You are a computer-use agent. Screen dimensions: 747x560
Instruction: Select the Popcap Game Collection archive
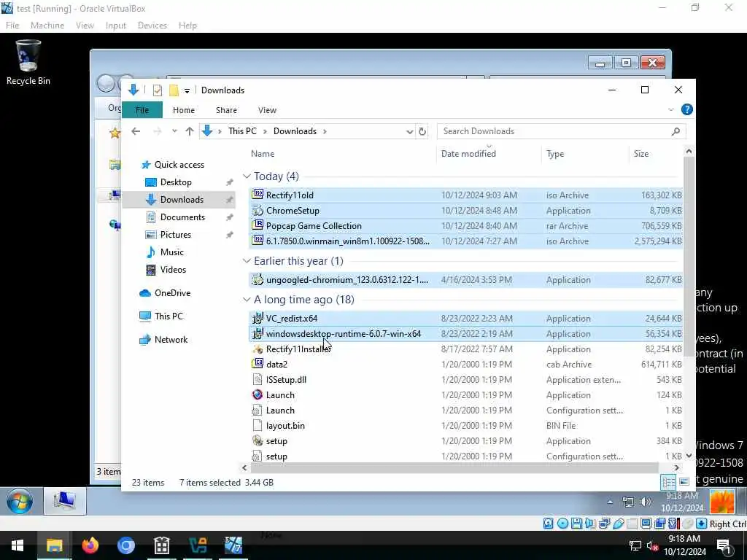tap(465, 226)
